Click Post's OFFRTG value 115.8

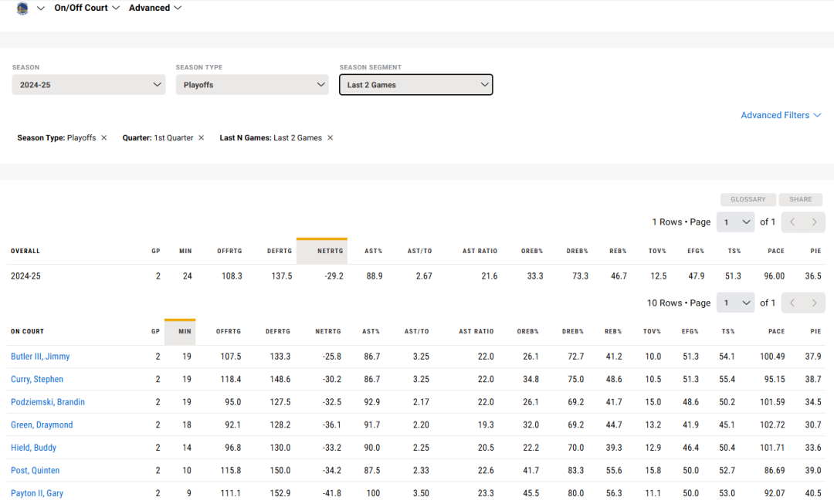pyautogui.click(x=231, y=471)
